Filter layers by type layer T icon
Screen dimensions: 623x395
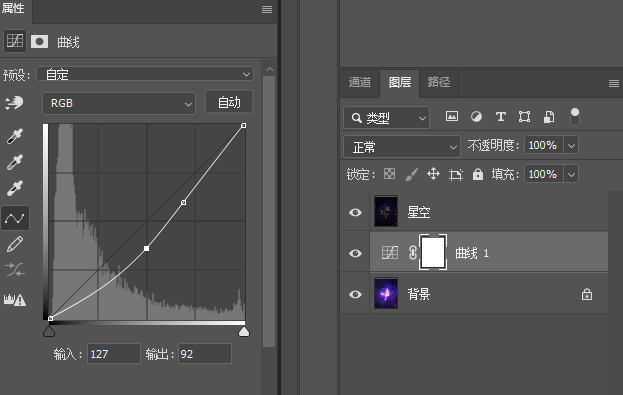(x=501, y=116)
